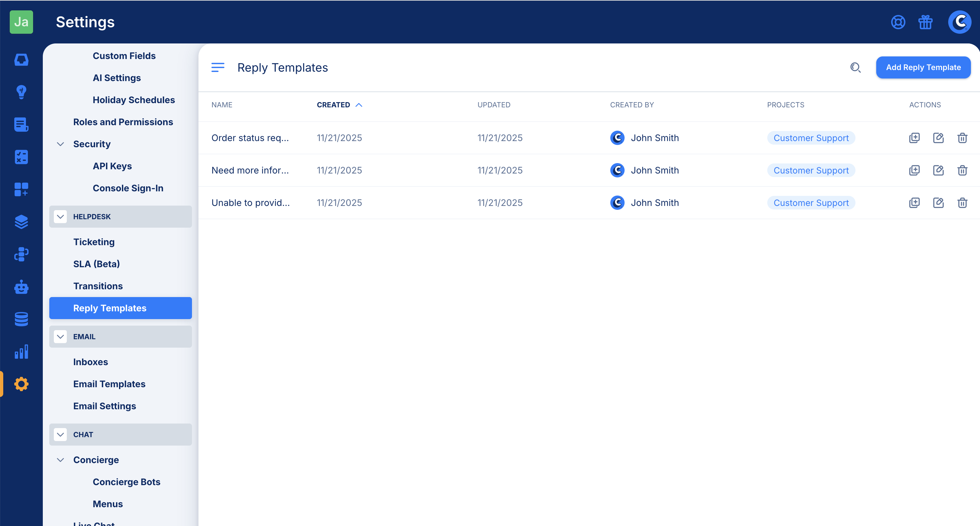Open the user profile avatar top right

[959, 22]
